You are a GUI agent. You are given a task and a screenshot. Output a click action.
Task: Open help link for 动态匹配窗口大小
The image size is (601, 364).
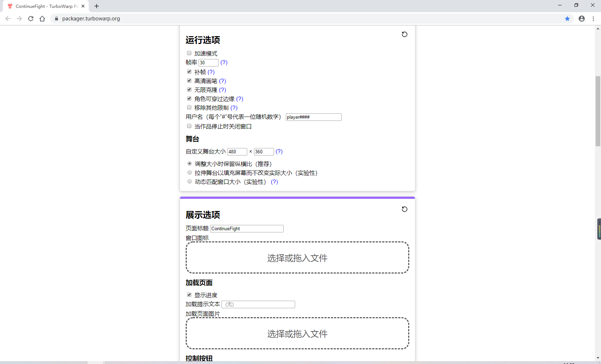(274, 182)
